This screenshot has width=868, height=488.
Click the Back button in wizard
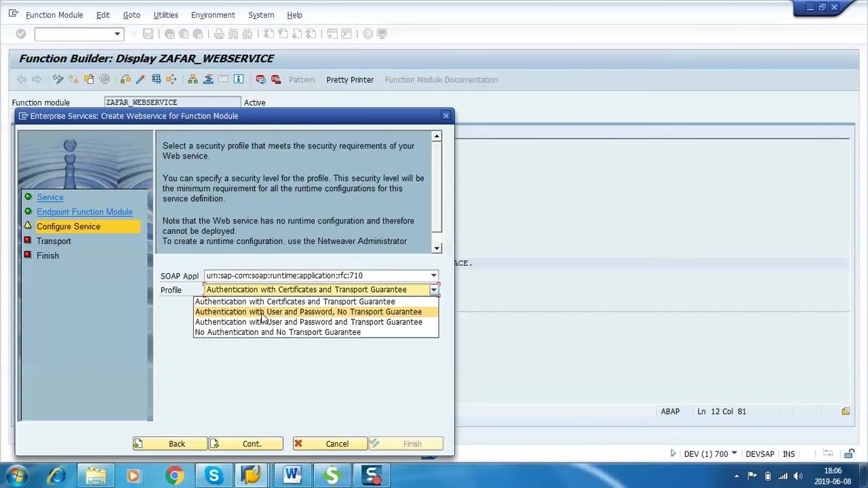(x=170, y=444)
